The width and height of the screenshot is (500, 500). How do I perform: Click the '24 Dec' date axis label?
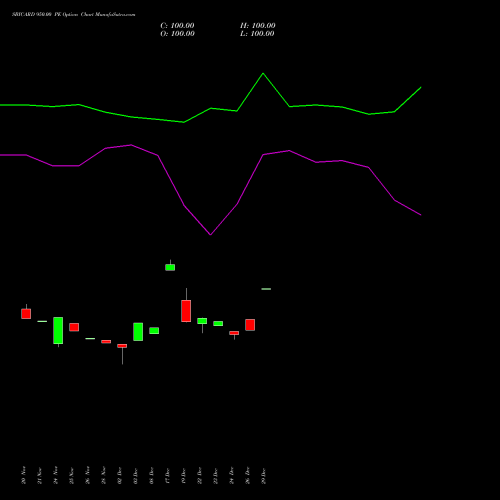pyautogui.click(x=232, y=475)
